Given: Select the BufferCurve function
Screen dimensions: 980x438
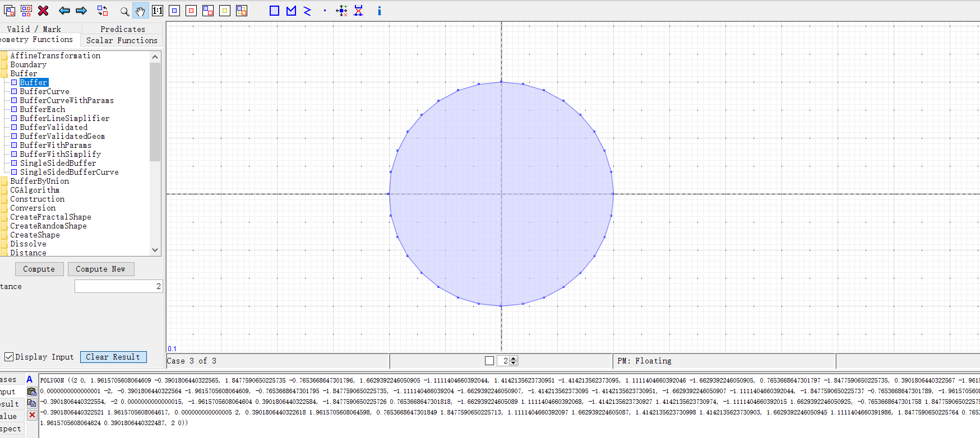Looking at the screenshot, I should 45,91.
